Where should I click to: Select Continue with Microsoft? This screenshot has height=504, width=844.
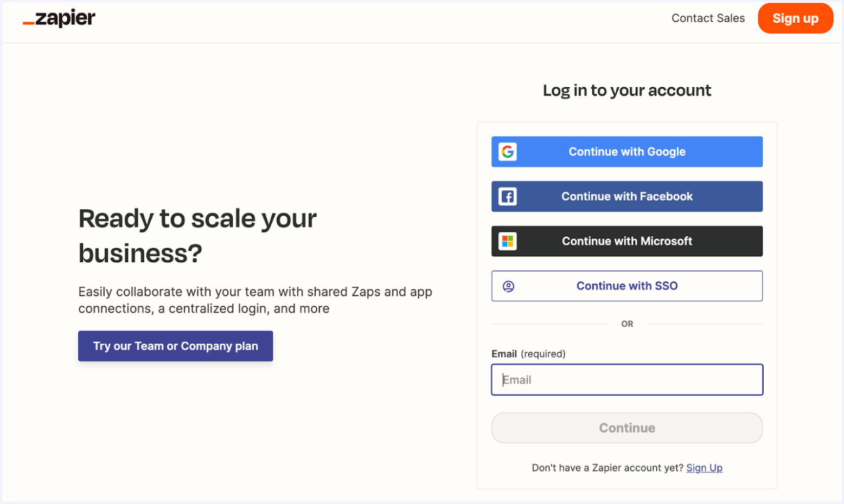pos(626,241)
